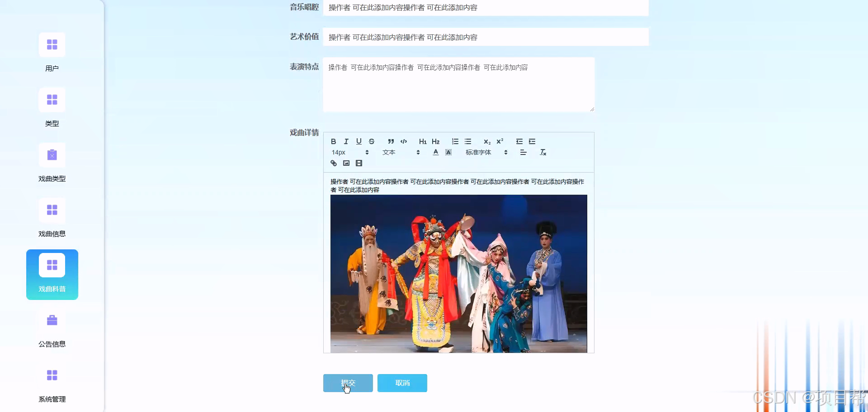Insert a hyperlink in the editor

tap(334, 163)
